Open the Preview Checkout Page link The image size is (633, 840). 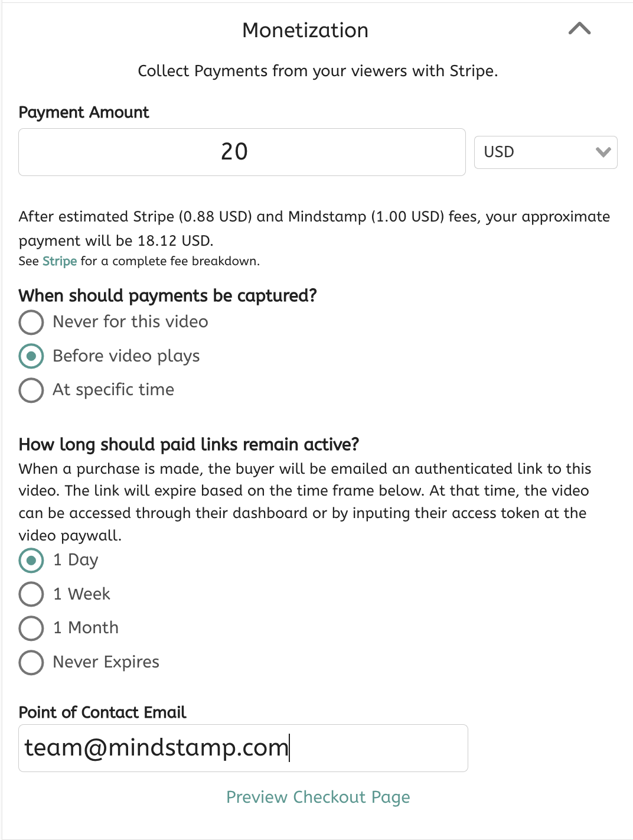click(318, 797)
